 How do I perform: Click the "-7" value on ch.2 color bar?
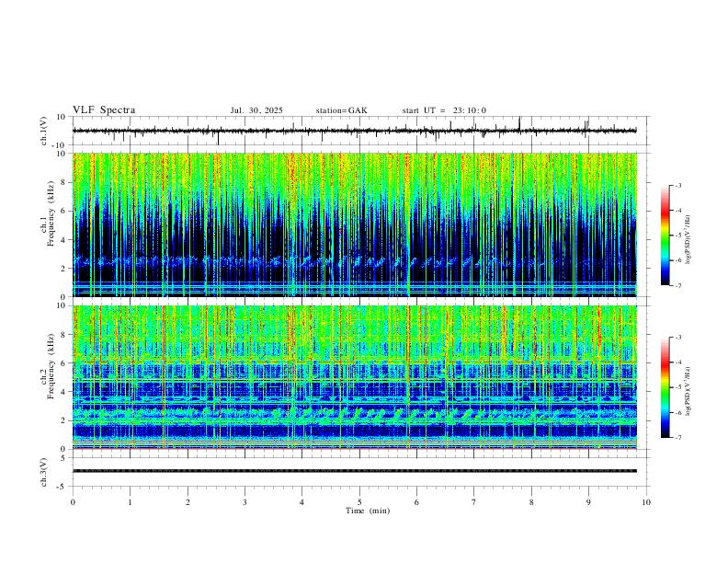tap(677, 437)
